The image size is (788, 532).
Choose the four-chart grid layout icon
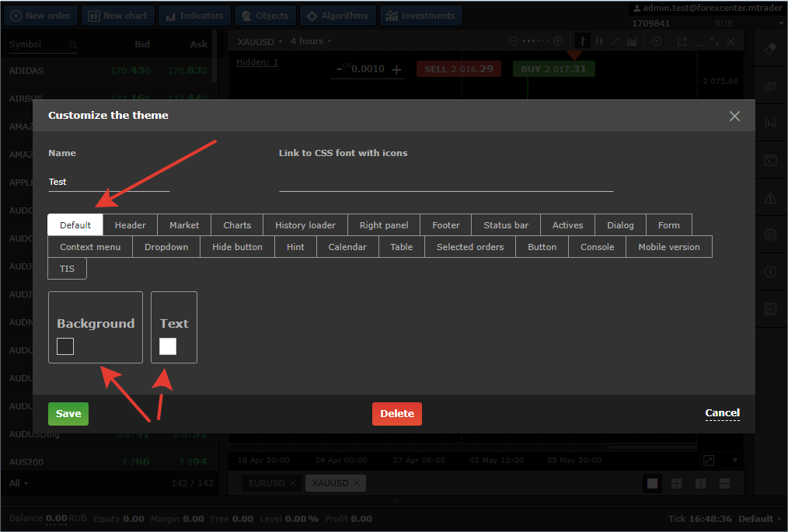pos(677,483)
